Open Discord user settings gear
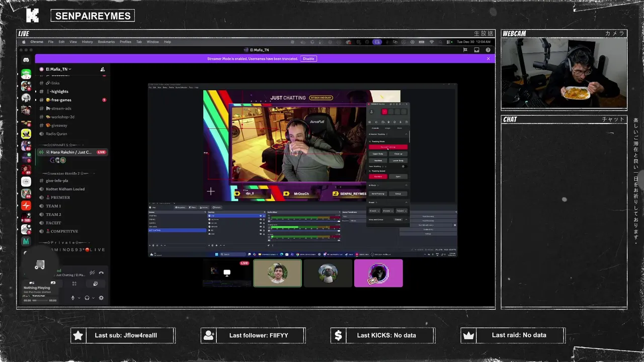 (101, 298)
